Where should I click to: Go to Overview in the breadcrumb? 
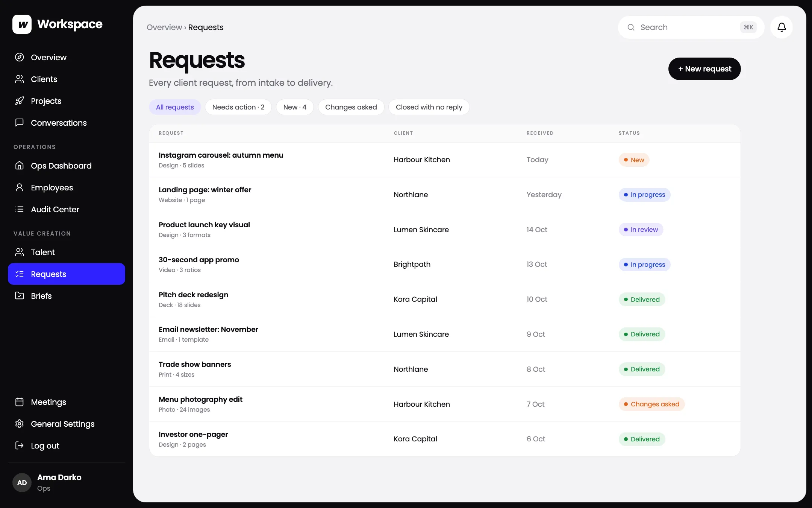coord(164,27)
